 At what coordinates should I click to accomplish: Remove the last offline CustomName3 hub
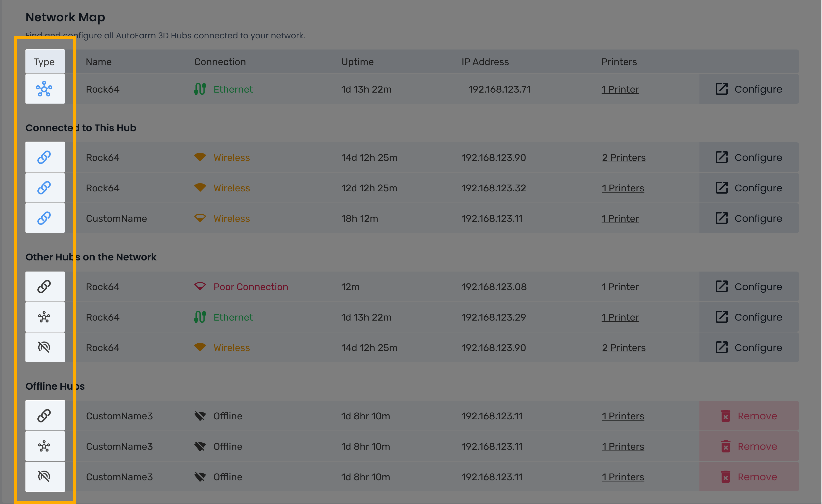click(x=749, y=477)
